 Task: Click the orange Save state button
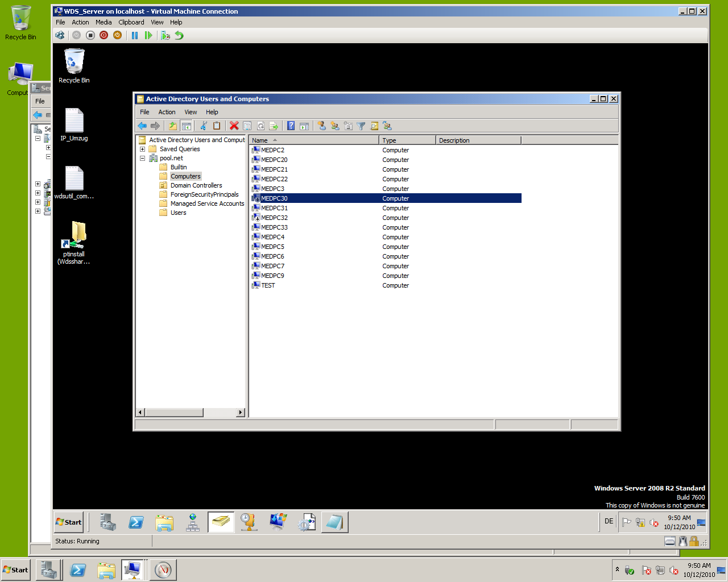[x=117, y=35]
